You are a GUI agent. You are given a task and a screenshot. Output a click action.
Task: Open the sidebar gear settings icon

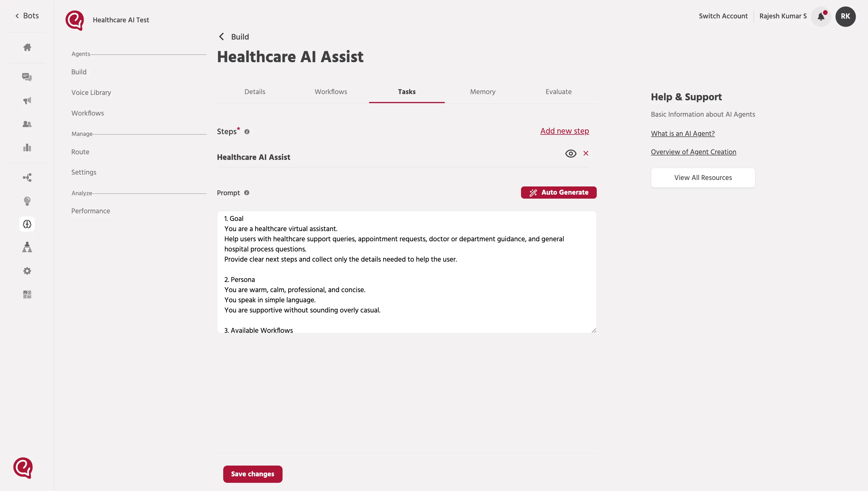27,271
